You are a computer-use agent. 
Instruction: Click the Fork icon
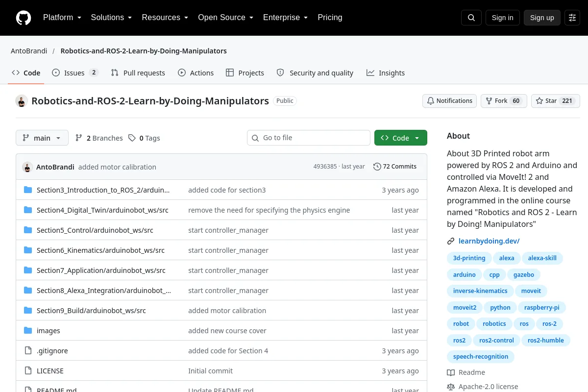tap(489, 101)
